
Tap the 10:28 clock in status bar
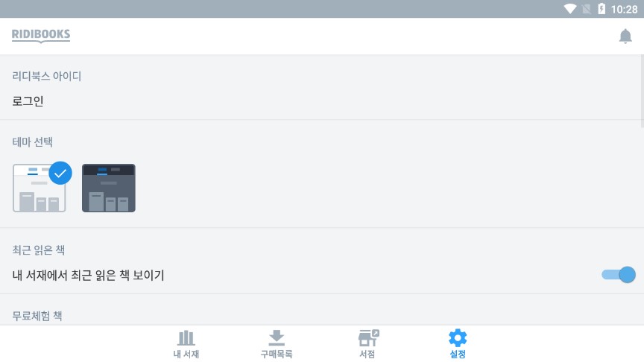click(x=624, y=9)
